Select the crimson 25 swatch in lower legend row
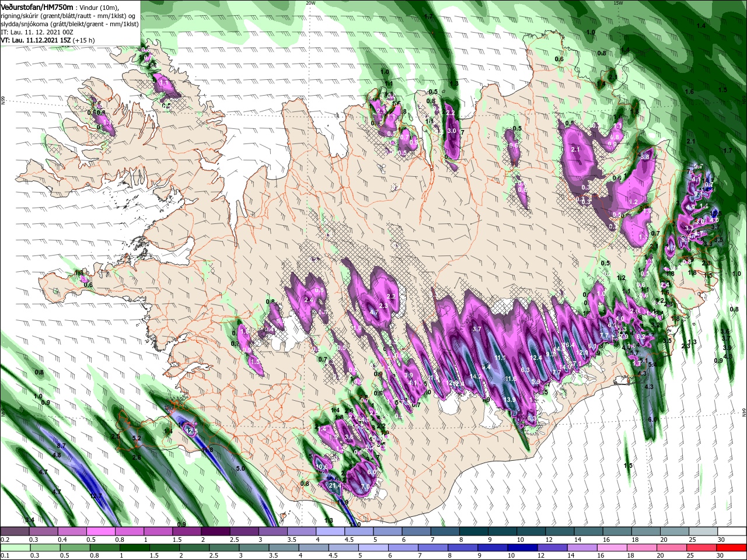This screenshot has width=747, height=560. pyautogui.click(x=702, y=548)
